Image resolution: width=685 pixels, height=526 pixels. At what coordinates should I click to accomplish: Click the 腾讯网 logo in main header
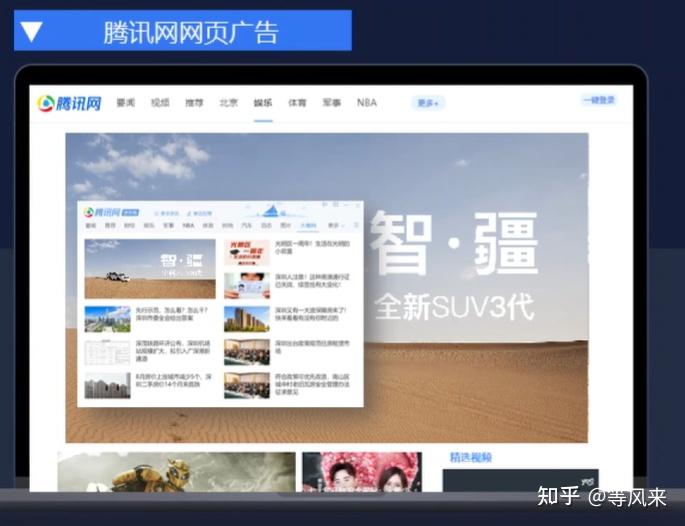coord(69,104)
